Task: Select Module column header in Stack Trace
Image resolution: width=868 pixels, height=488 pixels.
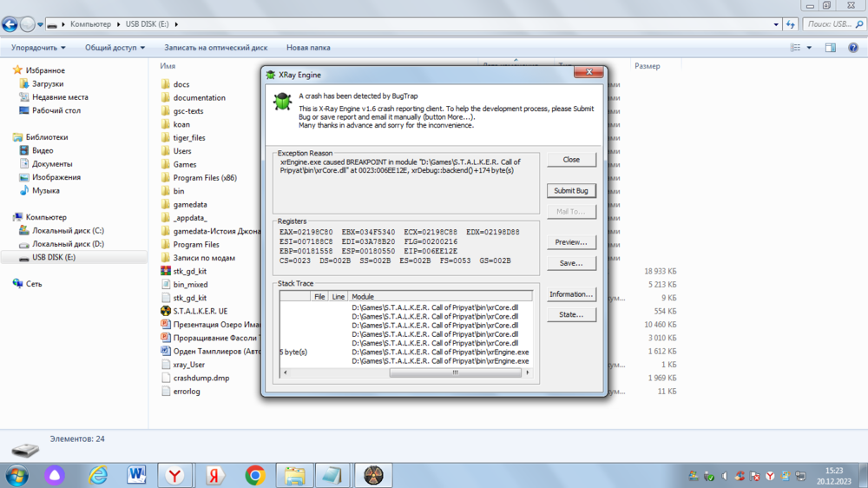Action: (x=441, y=297)
